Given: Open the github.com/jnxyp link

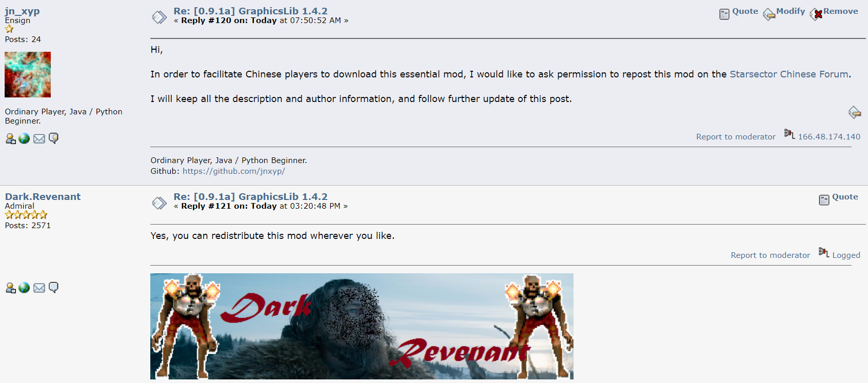Looking at the screenshot, I should pos(234,171).
